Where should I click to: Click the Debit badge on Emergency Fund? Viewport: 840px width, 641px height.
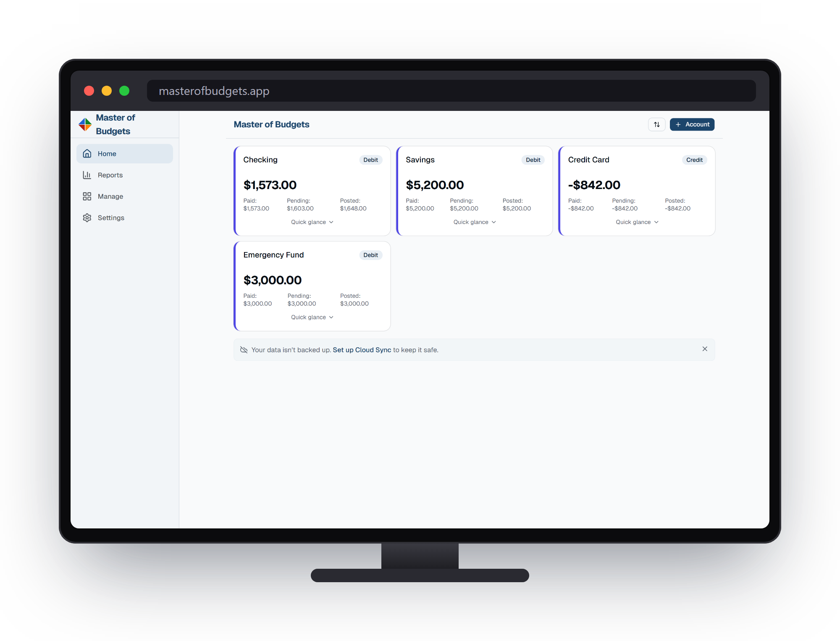pos(370,255)
